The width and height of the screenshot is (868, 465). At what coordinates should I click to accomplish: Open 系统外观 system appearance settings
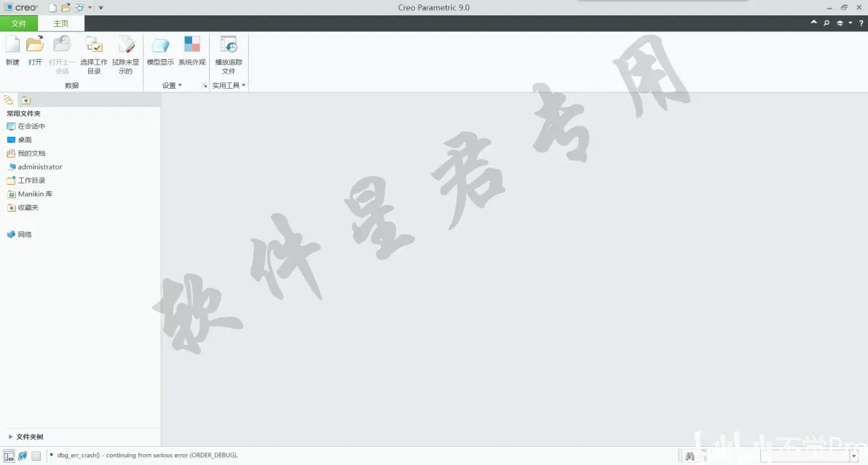192,50
